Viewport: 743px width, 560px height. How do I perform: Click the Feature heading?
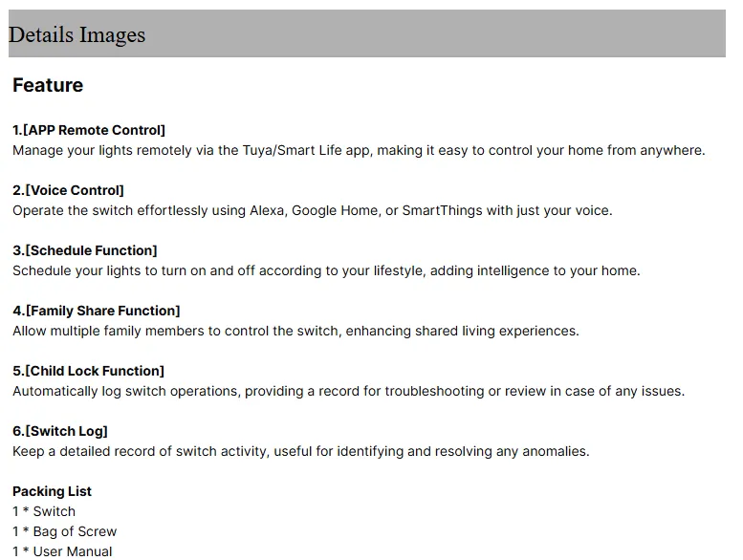coord(48,85)
